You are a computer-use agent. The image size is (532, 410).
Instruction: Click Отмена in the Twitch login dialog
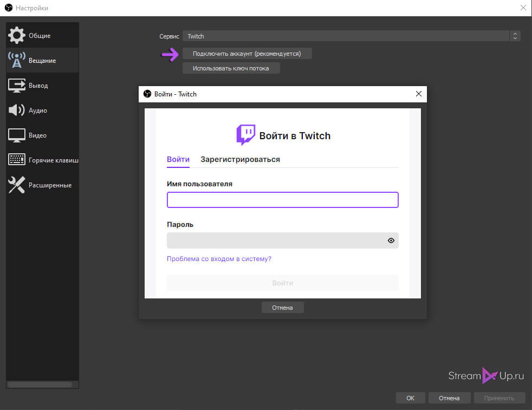pos(282,308)
